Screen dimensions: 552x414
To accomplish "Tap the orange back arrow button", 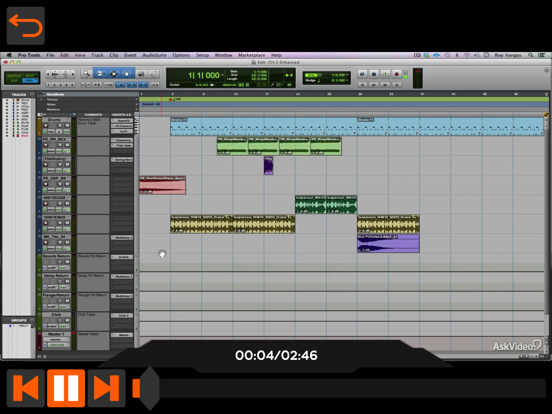I will [x=26, y=26].
